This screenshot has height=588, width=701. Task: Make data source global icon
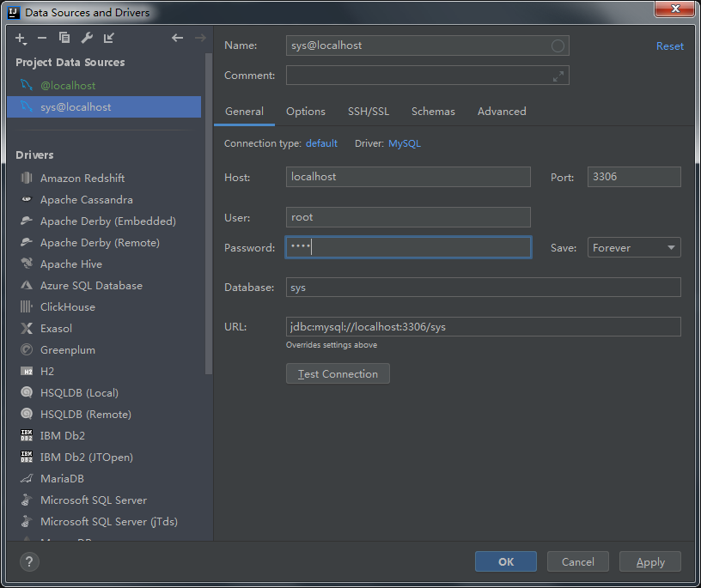[108, 38]
